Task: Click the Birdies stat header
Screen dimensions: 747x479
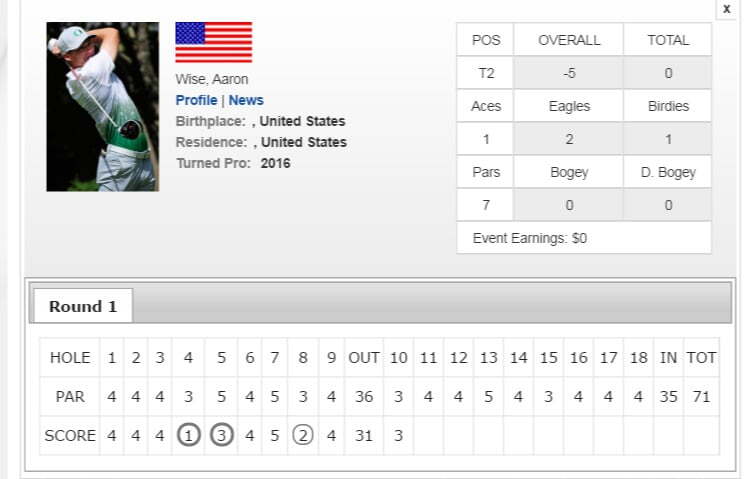Action: 668,106
